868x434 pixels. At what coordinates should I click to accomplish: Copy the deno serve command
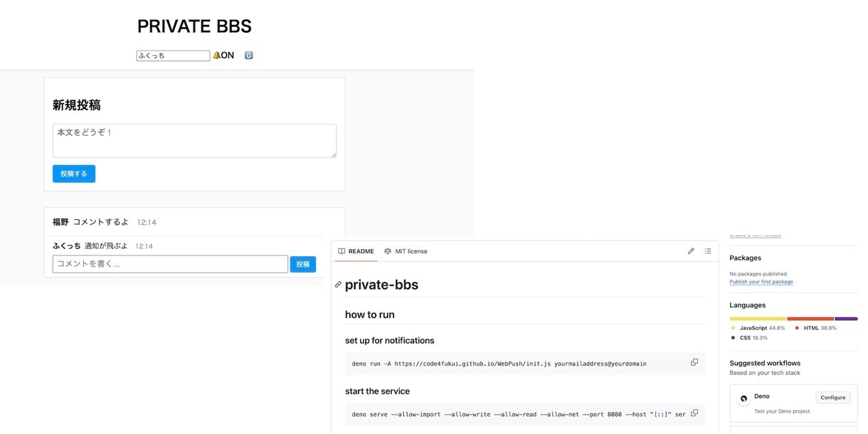(694, 413)
